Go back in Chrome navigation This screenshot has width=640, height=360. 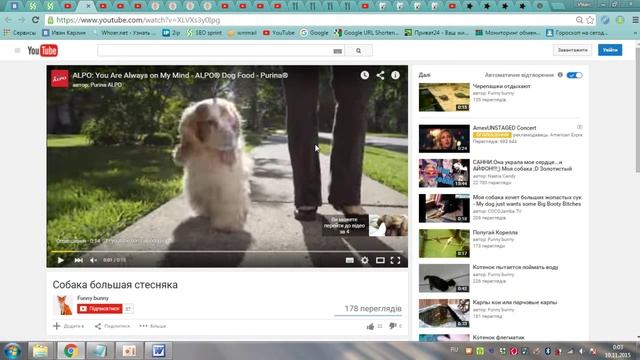8,20
